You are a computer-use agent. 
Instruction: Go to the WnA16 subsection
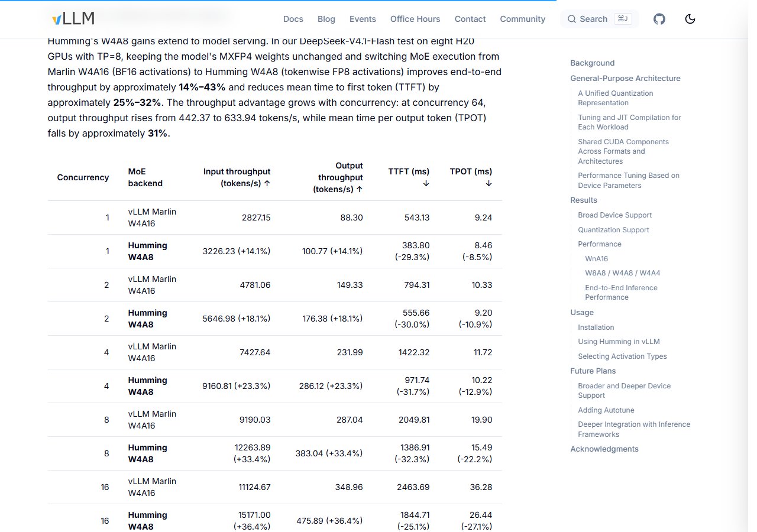[596, 259]
